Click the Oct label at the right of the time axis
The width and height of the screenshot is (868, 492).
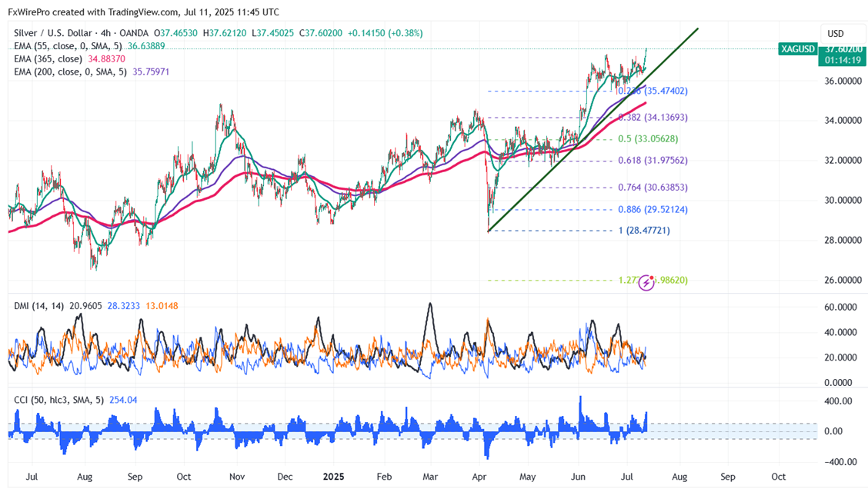coord(778,477)
